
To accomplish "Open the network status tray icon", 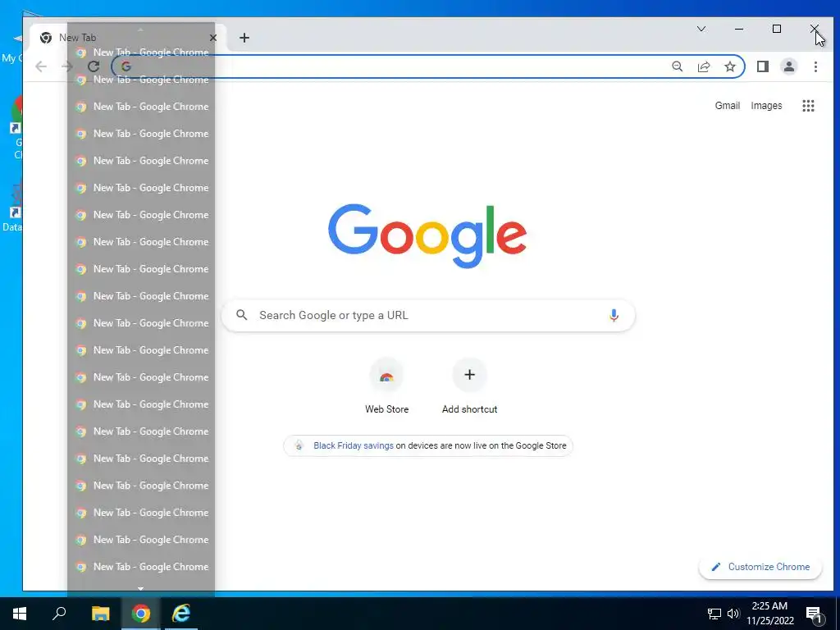I will click(x=714, y=614).
